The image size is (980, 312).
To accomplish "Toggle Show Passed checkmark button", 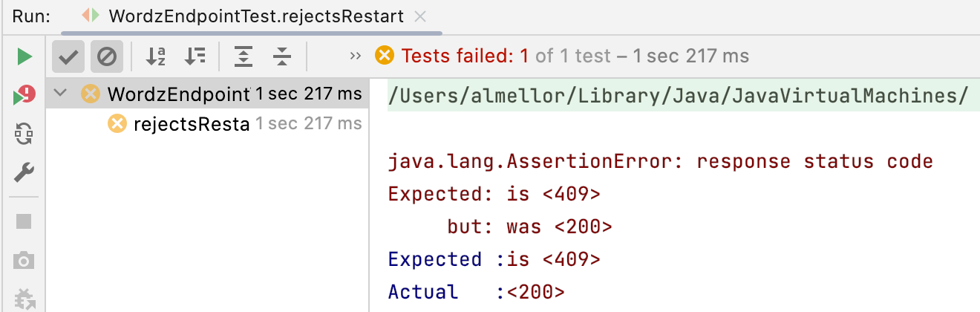I will click(68, 56).
